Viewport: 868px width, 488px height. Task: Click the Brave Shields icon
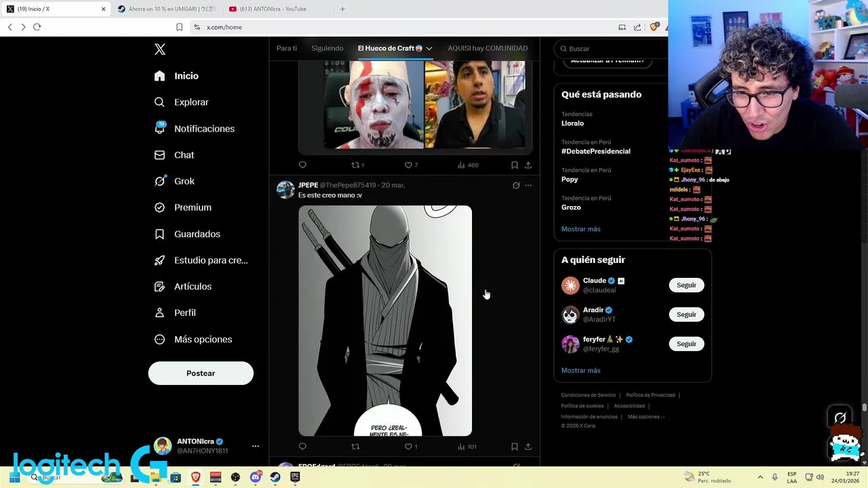(654, 27)
